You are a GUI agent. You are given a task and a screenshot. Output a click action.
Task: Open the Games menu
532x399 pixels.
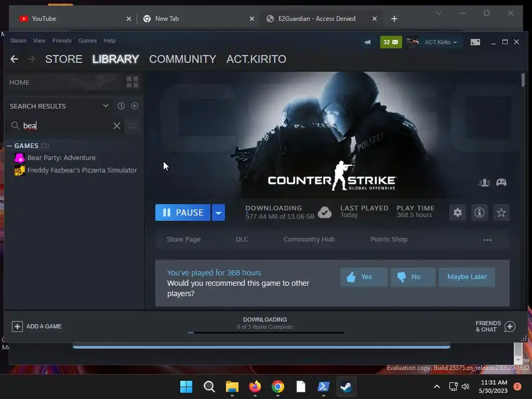[87, 41]
